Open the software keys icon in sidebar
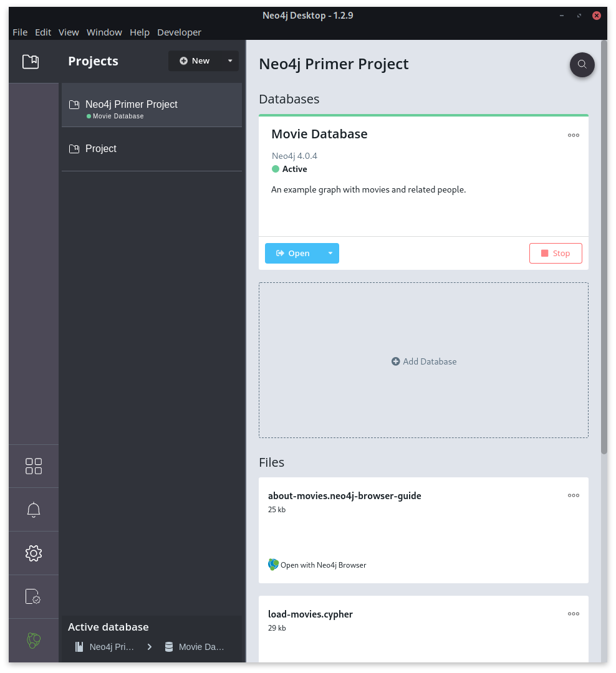Viewport: 616px width, 673px height. (x=34, y=596)
